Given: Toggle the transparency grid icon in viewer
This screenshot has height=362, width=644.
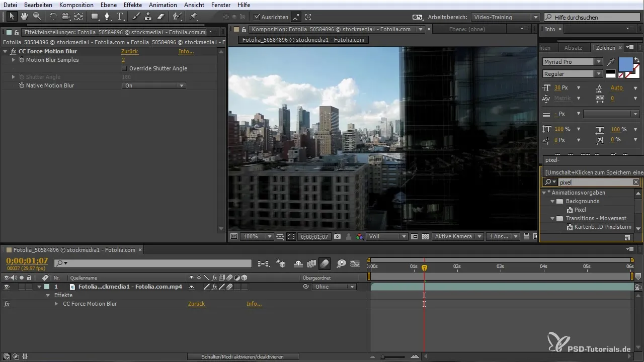Looking at the screenshot, I should (x=425, y=236).
